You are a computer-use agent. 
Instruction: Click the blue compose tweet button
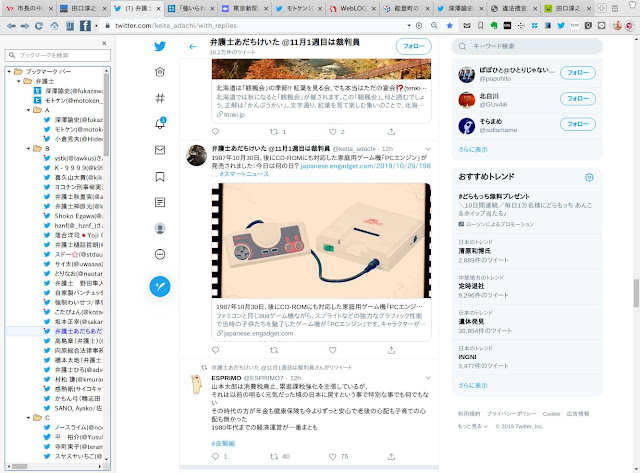(160, 286)
